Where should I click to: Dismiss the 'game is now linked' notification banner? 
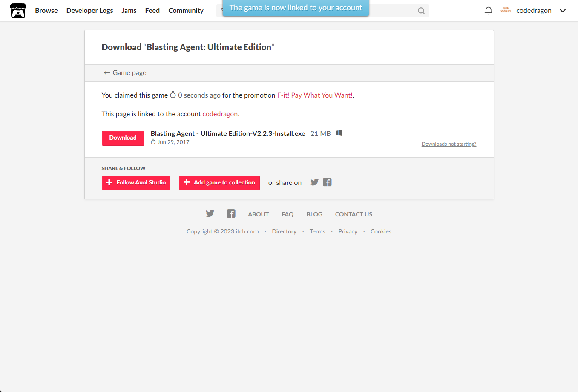pos(296,8)
